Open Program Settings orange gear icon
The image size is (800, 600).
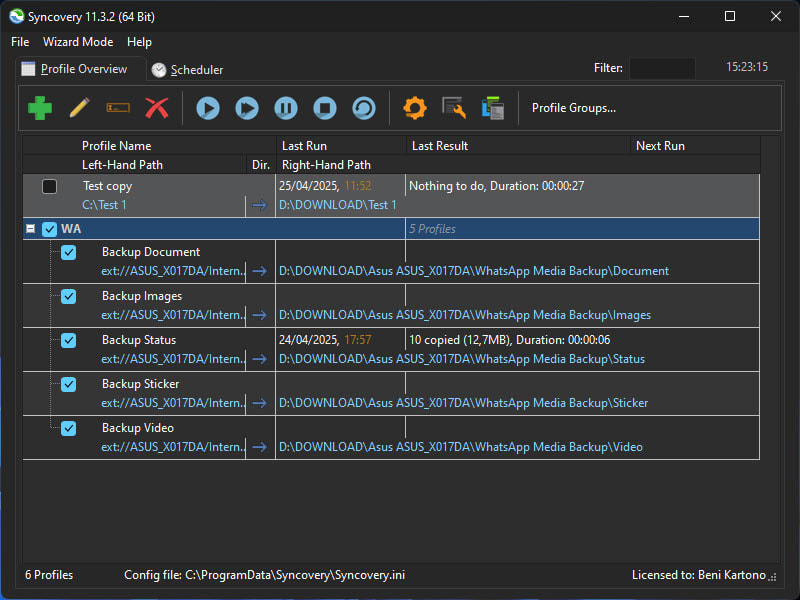415,108
